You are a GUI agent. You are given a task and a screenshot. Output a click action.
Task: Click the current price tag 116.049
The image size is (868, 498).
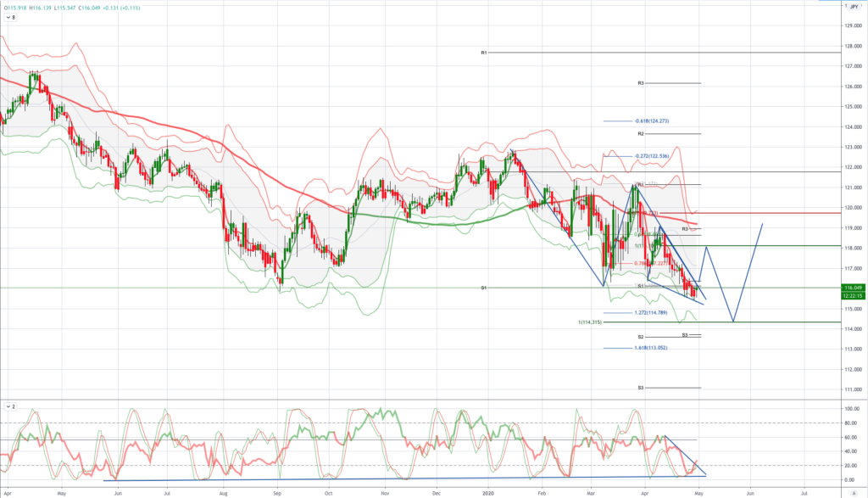point(851,288)
